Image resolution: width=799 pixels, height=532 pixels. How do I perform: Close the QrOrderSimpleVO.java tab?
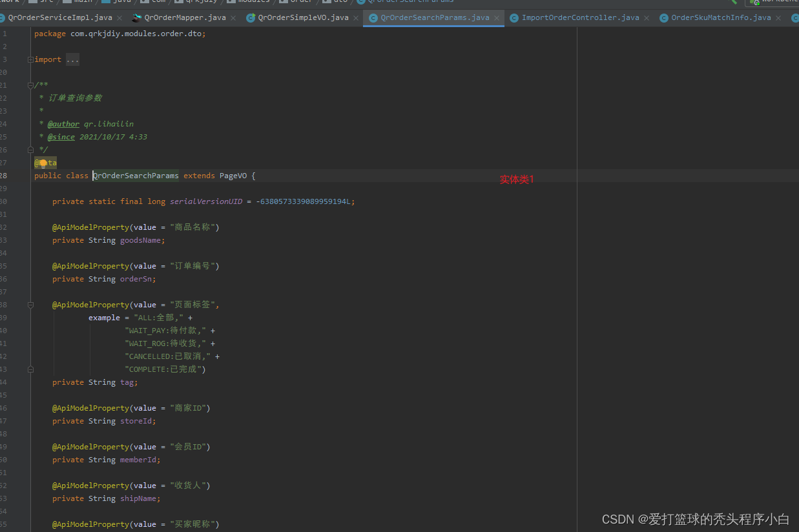355,18
